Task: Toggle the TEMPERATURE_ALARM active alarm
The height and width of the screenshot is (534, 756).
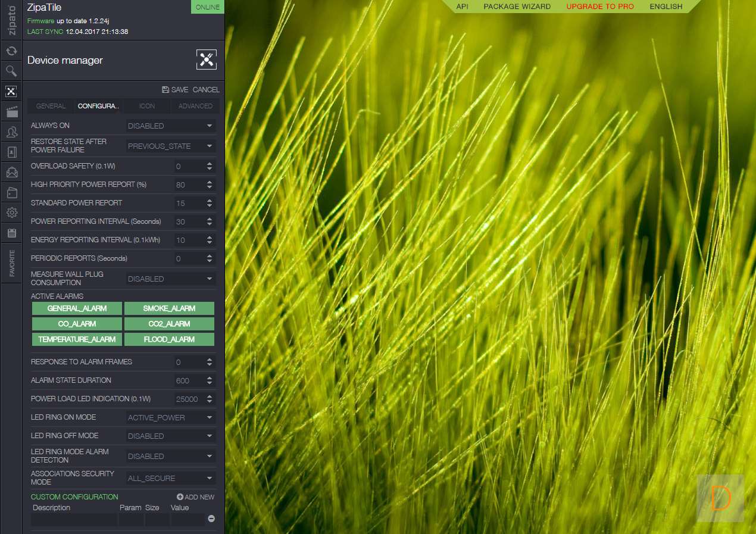Action: point(77,339)
